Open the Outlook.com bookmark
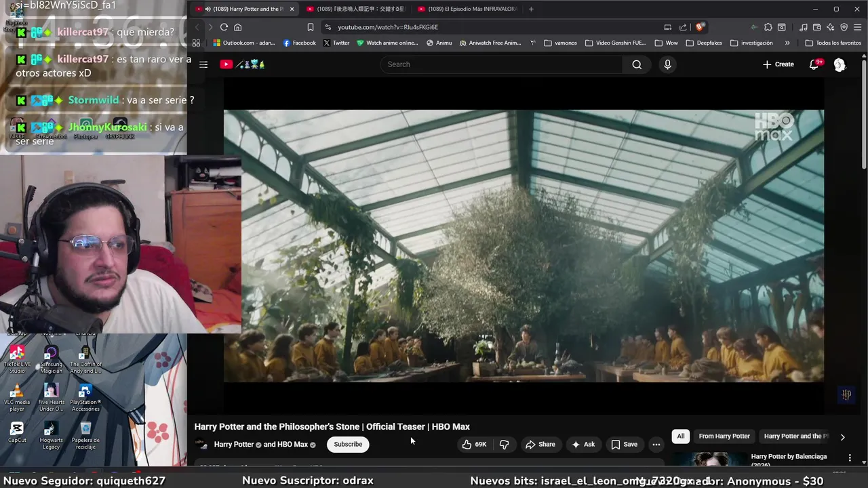Screen dimensions: 868x488 click(x=243, y=43)
